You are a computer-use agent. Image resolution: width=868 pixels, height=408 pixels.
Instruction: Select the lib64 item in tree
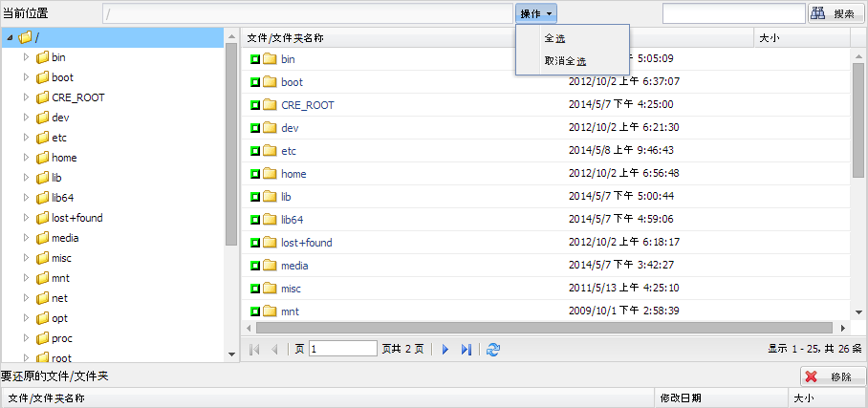click(x=62, y=198)
